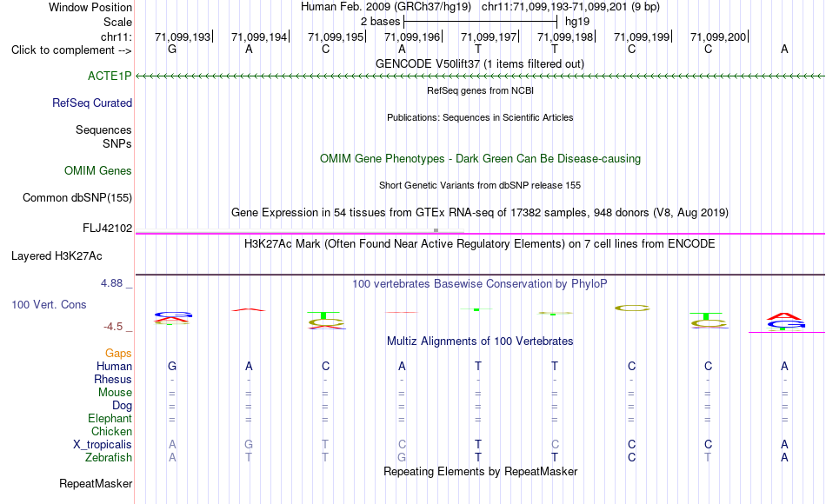
Task: Click the Repeating Elements by RepeatMasker title
Action: [481, 471]
